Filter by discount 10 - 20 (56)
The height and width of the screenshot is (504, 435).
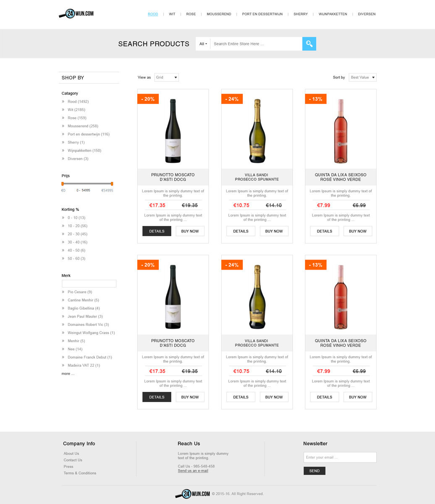click(x=78, y=226)
